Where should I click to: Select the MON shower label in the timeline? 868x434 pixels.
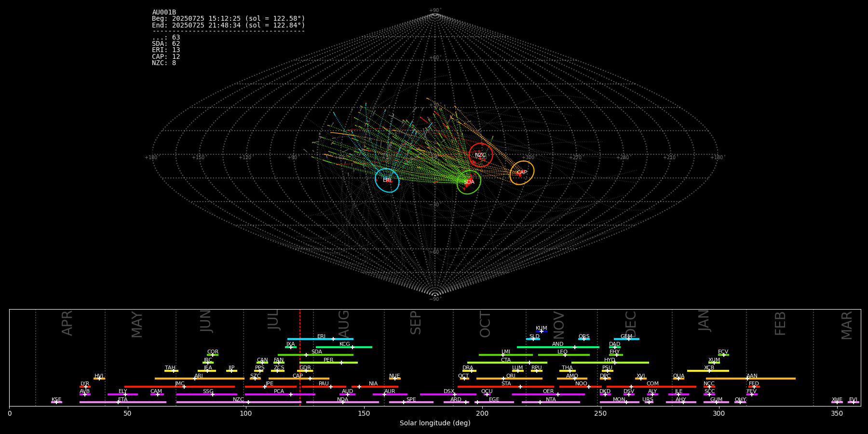pyautogui.click(x=619, y=400)
